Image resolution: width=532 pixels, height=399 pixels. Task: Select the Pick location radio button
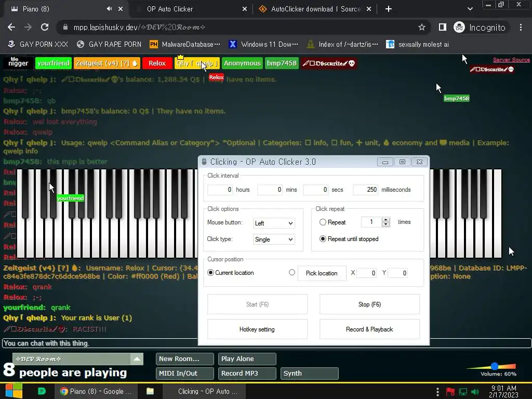coord(292,272)
